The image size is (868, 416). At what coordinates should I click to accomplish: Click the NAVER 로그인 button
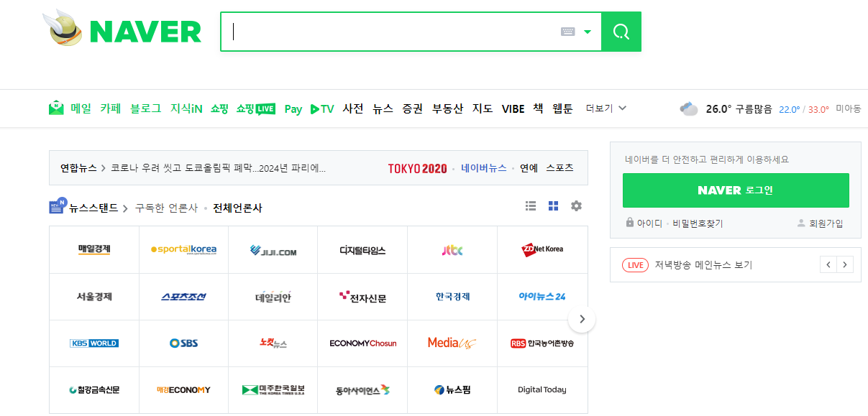tap(736, 190)
